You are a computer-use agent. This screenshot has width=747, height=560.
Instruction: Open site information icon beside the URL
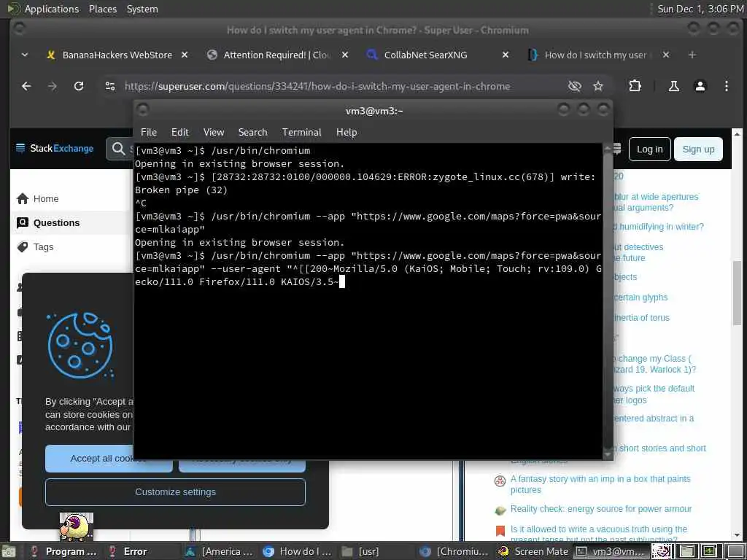click(x=110, y=86)
